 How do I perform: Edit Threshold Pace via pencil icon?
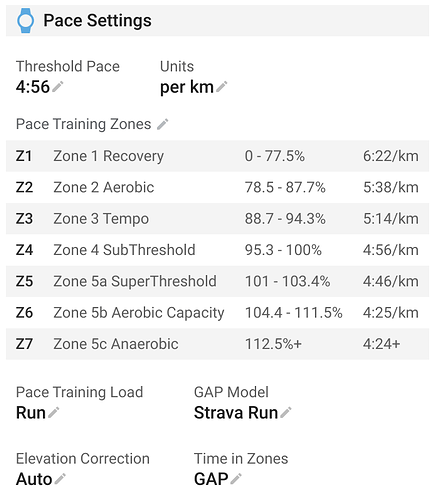coord(58,86)
